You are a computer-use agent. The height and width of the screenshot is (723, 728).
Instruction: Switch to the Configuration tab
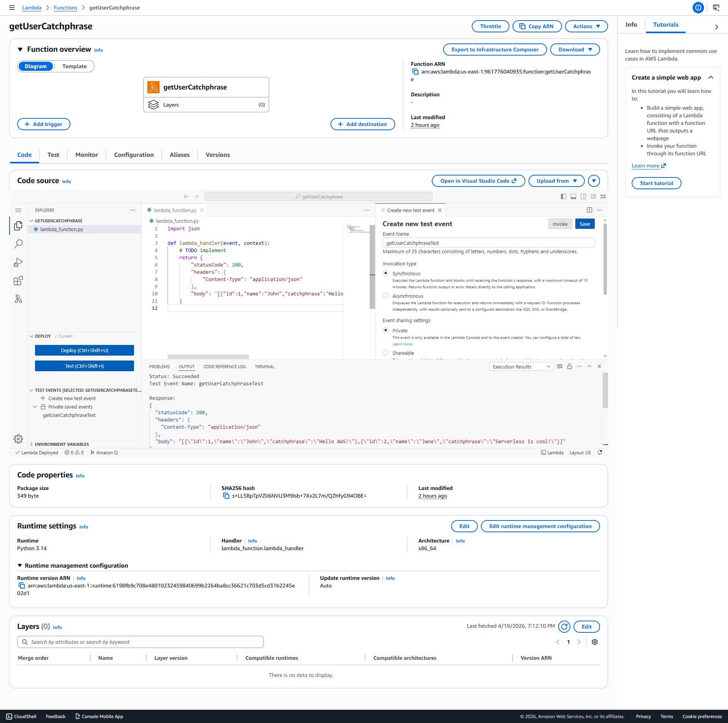134,155
